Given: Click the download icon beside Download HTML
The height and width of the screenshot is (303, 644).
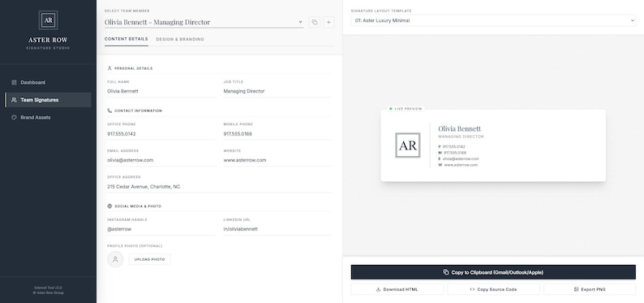Looking at the screenshot, I should [x=378, y=289].
